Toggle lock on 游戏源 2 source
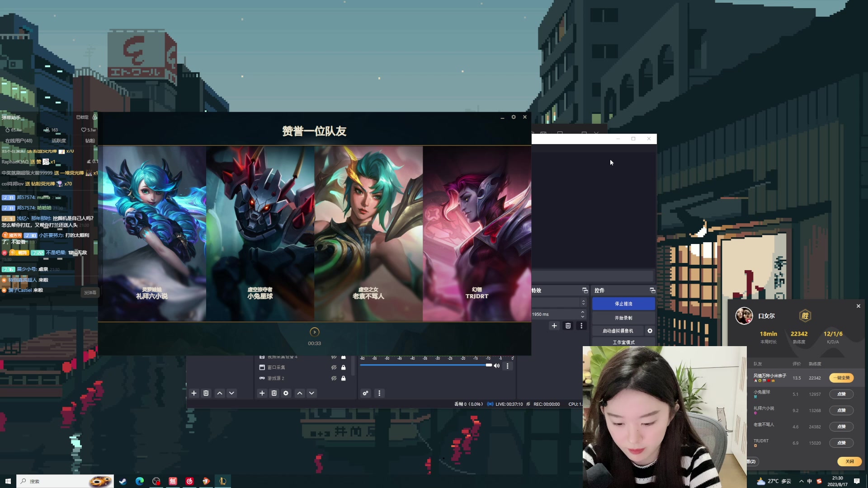This screenshot has width=868, height=488. [x=344, y=378]
